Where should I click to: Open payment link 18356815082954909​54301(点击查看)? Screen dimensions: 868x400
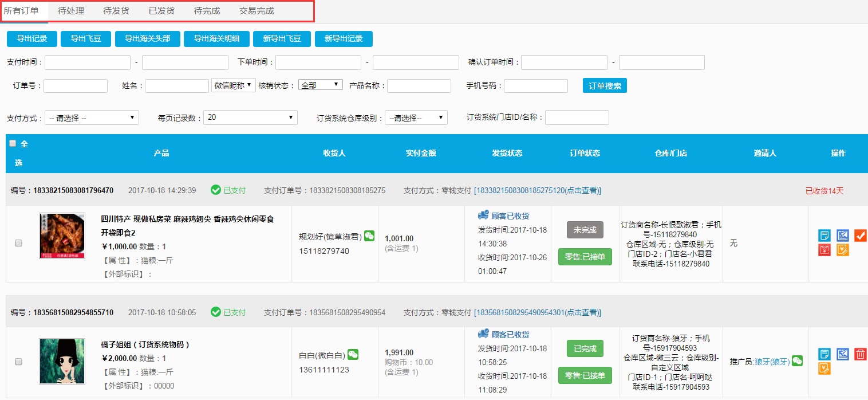(x=538, y=313)
